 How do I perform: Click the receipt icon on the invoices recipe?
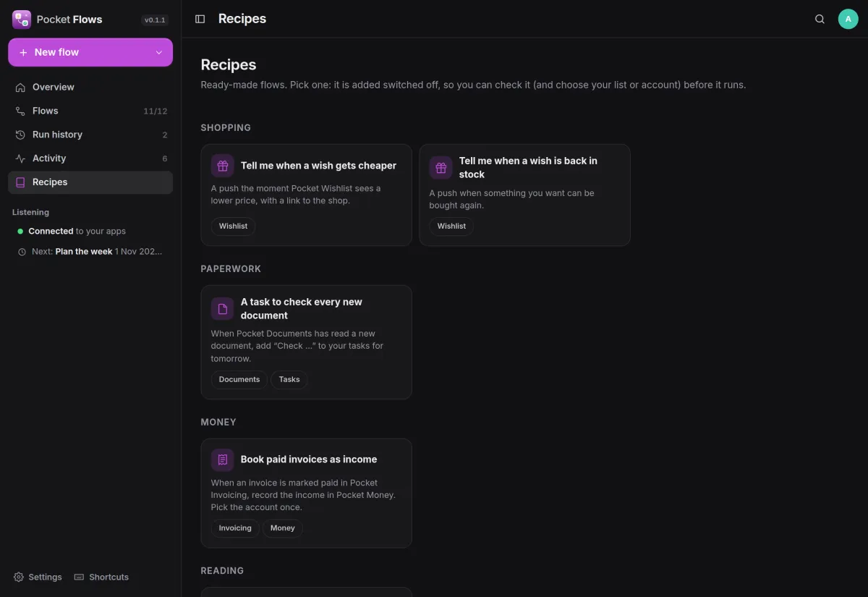click(223, 460)
